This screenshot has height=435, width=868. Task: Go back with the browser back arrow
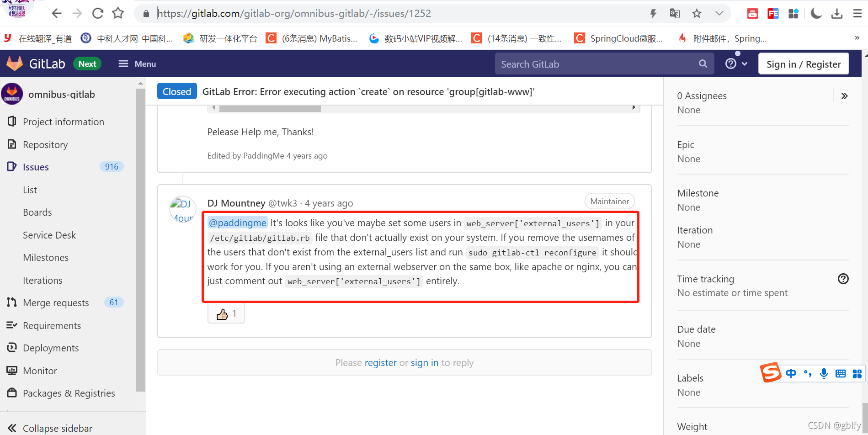click(x=56, y=13)
